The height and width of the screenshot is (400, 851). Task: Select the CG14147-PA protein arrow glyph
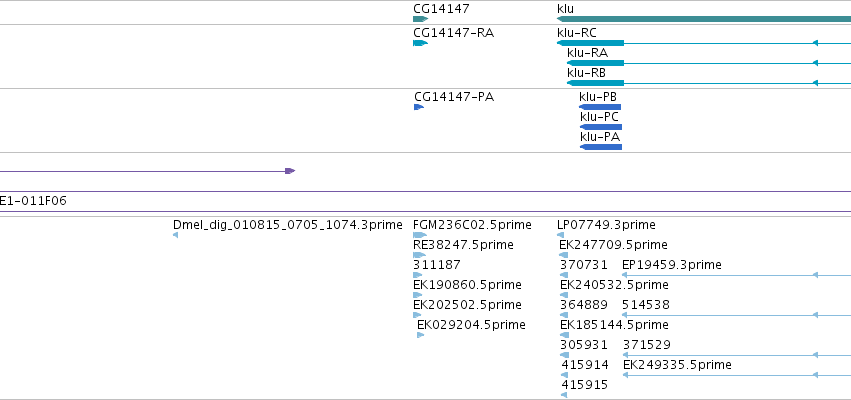pos(419,107)
